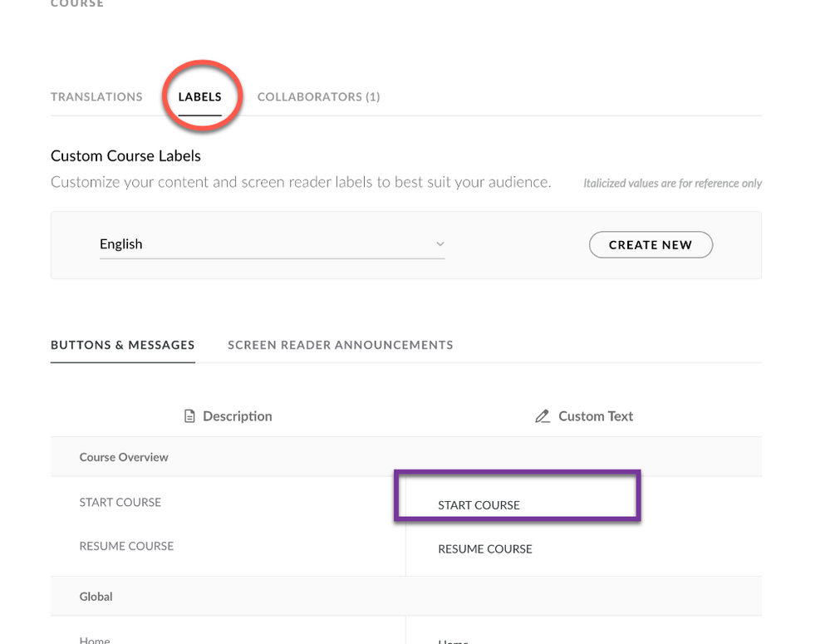Click the Global section header
830x644 pixels.
tap(96, 597)
